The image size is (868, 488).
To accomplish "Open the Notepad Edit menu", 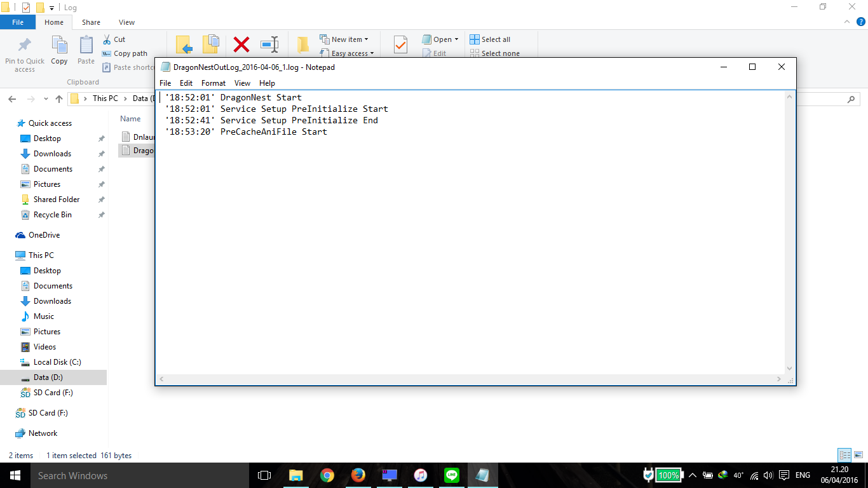I will coord(186,83).
